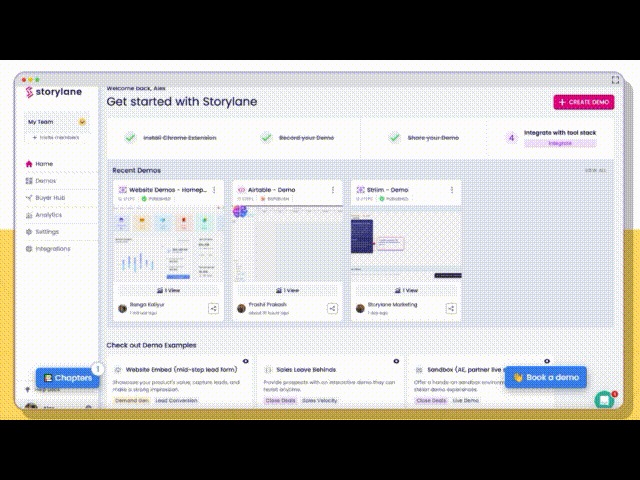Screen dimensions: 640x480
Task: Open Airtable Demo thumbnail preview
Action: [x=287, y=244]
